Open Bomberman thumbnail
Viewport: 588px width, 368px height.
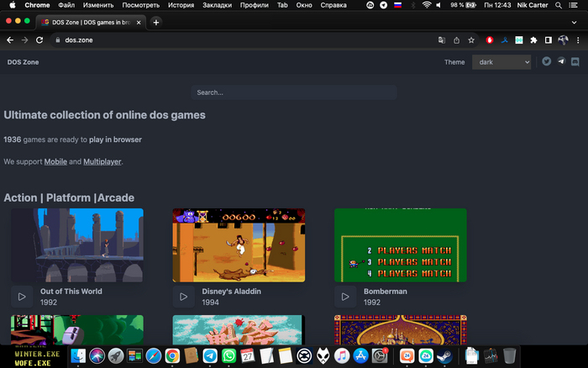pos(400,245)
